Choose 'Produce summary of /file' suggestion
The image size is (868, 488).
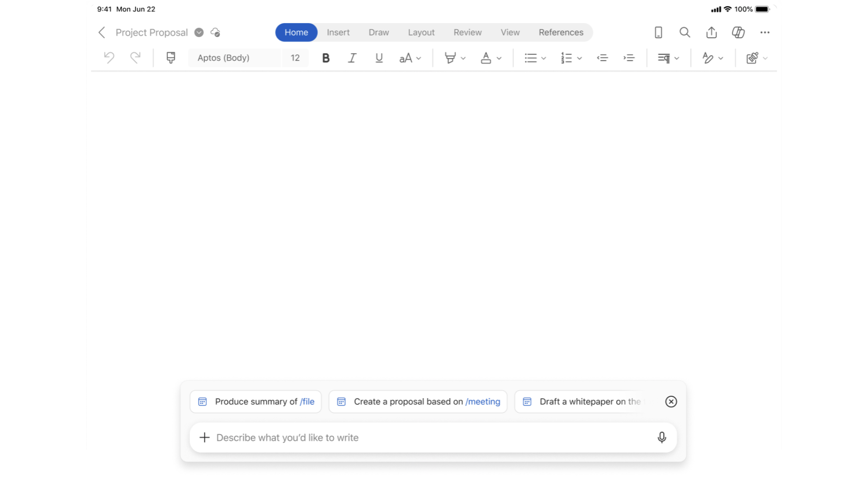point(256,401)
